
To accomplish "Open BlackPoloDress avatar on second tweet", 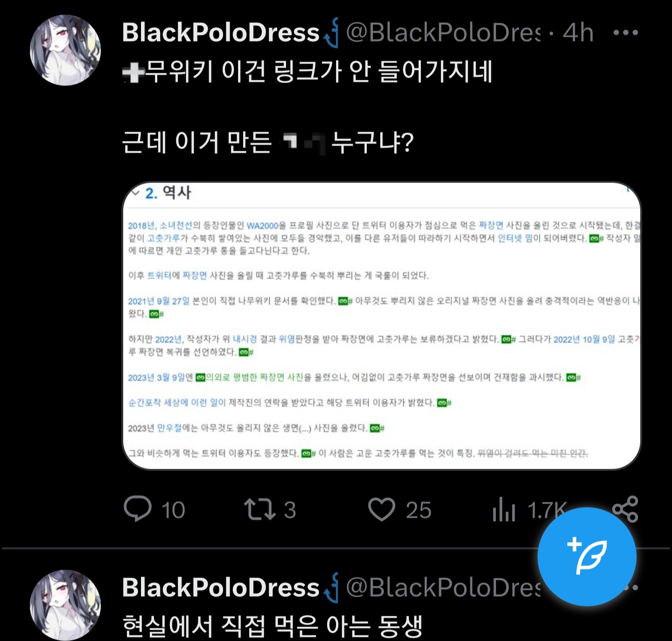I will [x=65, y=605].
